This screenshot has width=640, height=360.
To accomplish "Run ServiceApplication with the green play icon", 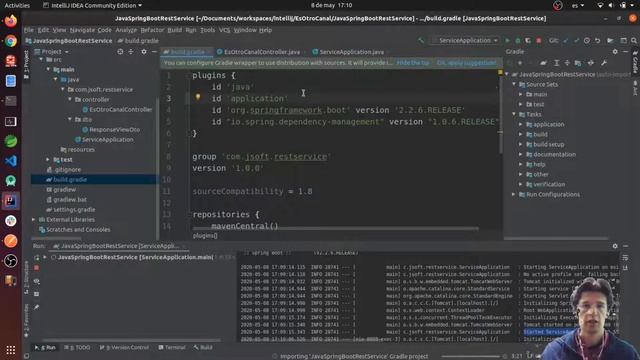I will click(x=507, y=40).
